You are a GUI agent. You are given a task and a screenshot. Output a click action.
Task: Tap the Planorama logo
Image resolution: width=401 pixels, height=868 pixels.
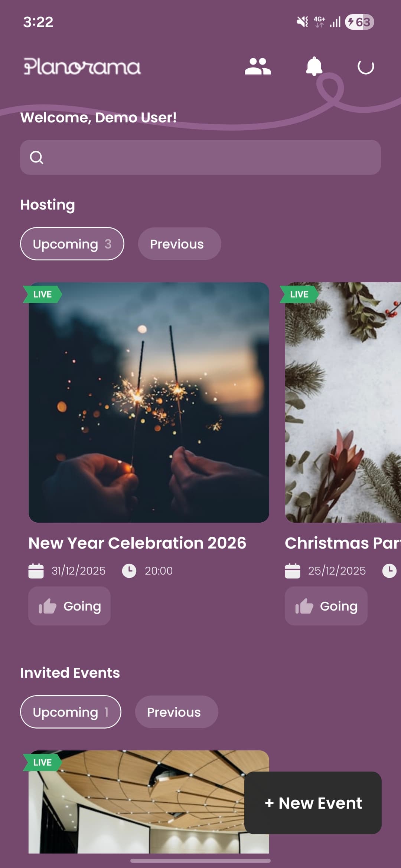coord(82,66)
